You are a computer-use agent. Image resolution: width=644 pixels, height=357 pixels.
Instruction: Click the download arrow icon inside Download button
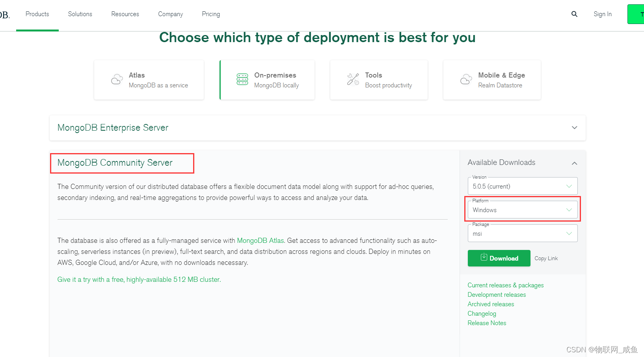484,258
